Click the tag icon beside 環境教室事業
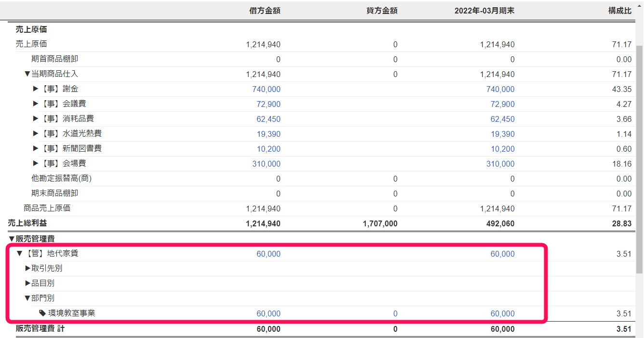The image size is (644, 338). click(x=42, y=313)
